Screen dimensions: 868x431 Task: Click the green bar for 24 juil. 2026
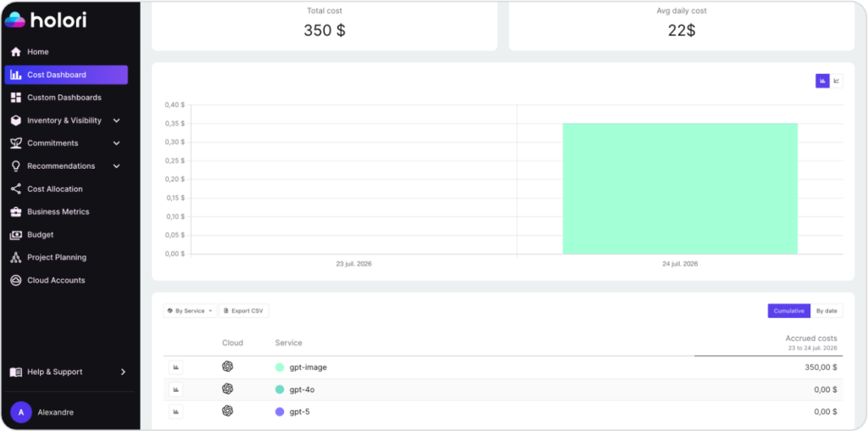[x=681, y=189]
